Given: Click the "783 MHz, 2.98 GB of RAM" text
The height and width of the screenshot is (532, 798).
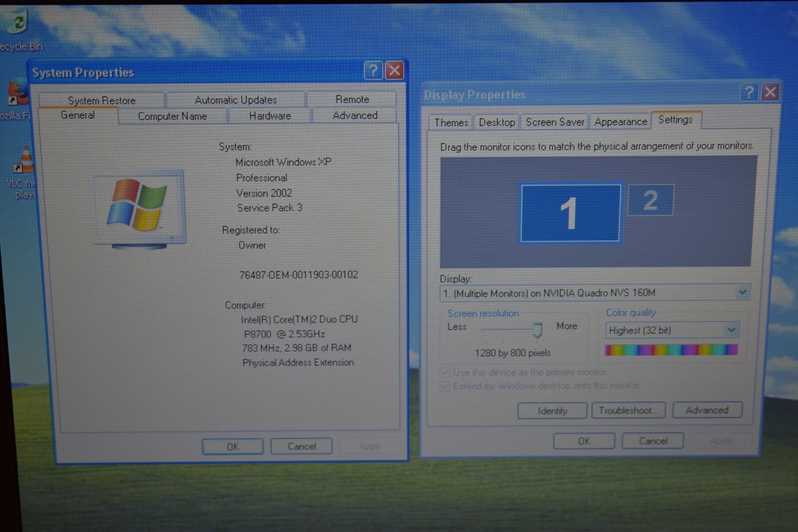Looking at the screenshot, I should (297, 348).
